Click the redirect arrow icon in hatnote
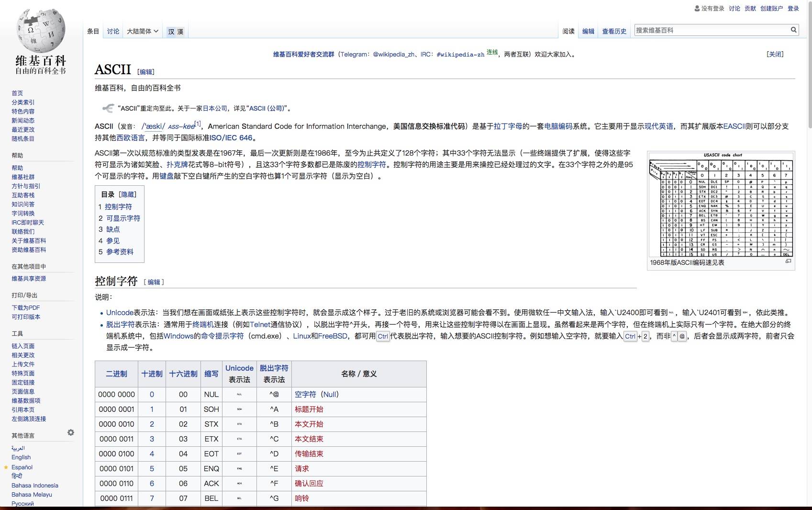Image resolution: width=812 pixels, height=510 pixels. point(108,108)
